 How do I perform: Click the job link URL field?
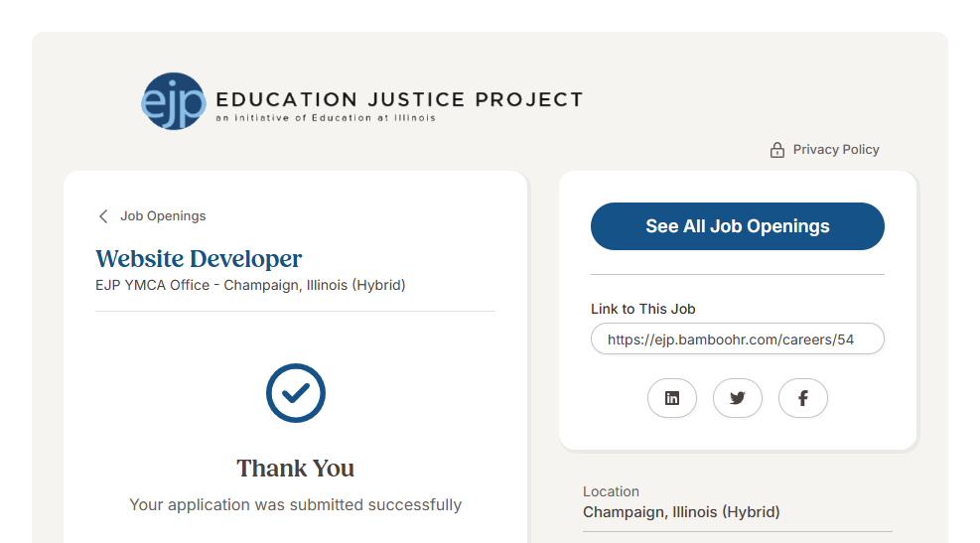(x=737, y=339)
